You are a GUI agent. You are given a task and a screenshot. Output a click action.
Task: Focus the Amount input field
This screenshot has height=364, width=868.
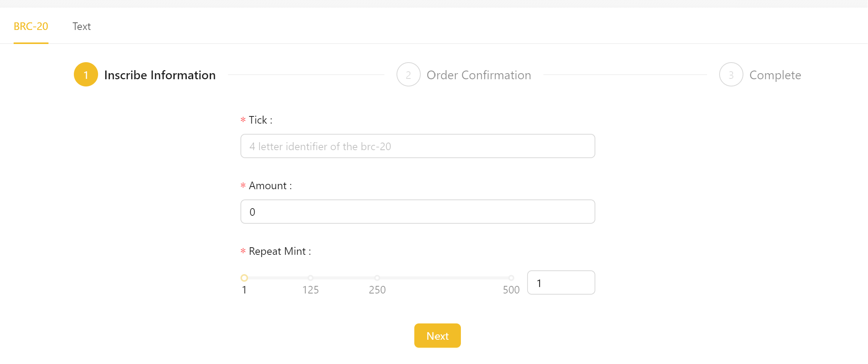coord(417,212)
